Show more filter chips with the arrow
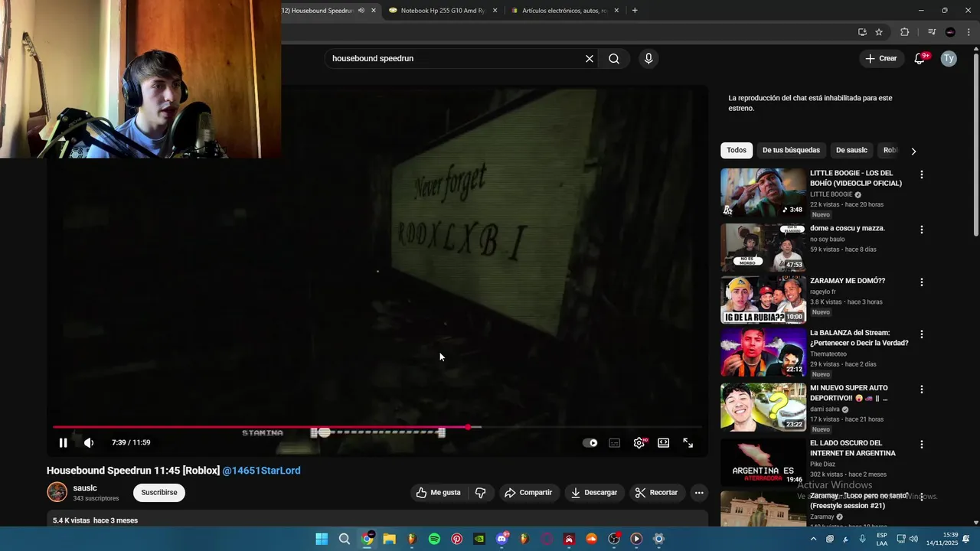Image resolution: width=980 pixels, height=551 pixels. [913, 151]
